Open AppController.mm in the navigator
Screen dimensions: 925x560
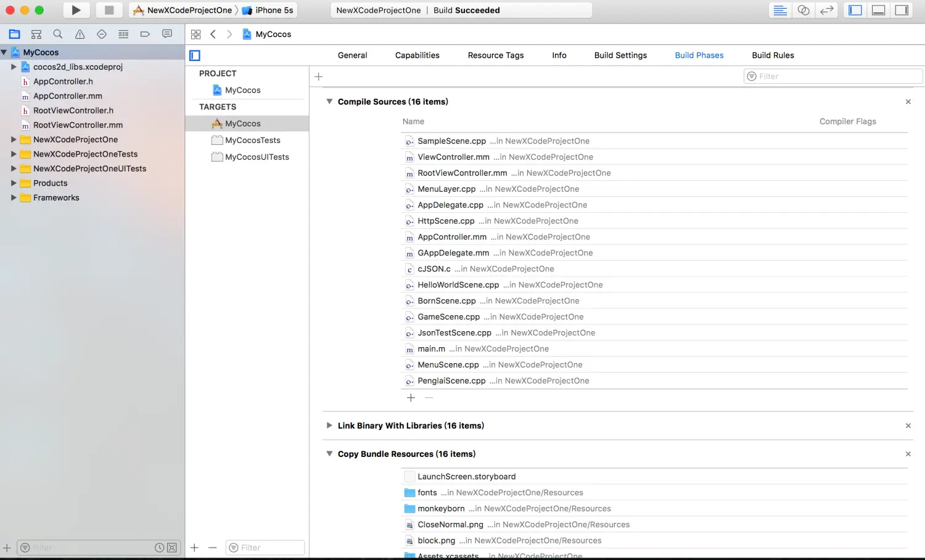(68, 96)
